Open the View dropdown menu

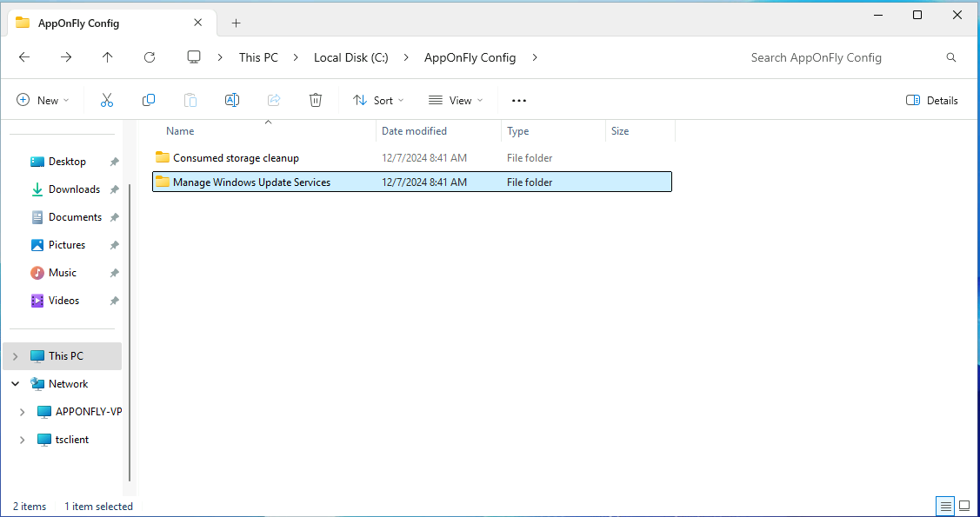pos(456,100)
